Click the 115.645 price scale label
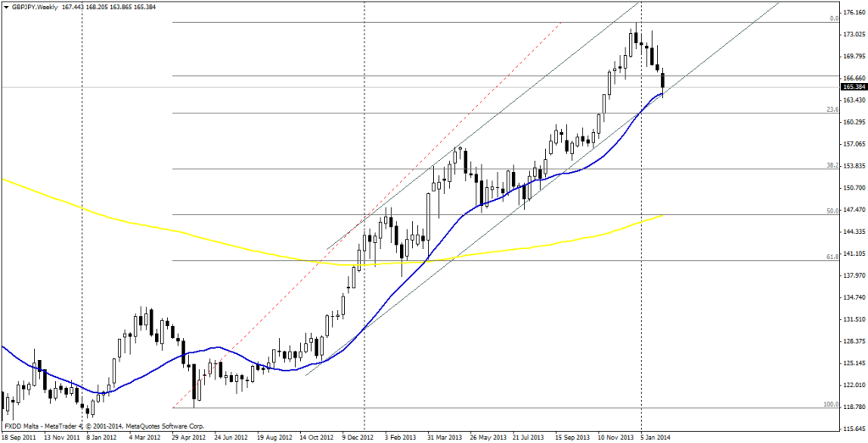Image resolution: width=868 pixels, height=443 pixels. 853,429
